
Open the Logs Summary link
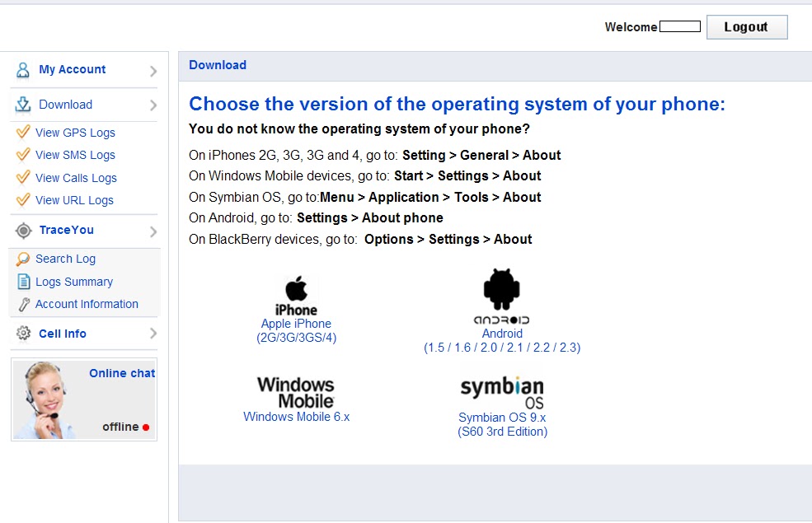point(74,282)
